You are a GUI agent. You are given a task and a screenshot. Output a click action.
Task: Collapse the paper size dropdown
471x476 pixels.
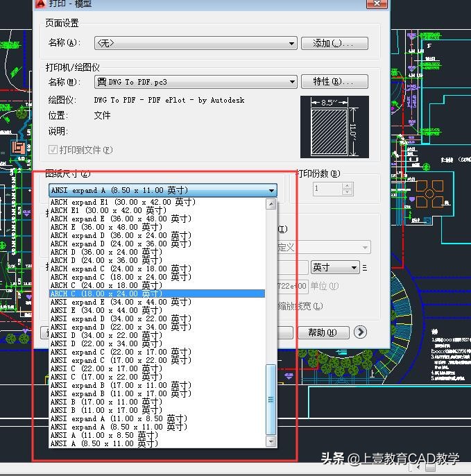point(271,191)
